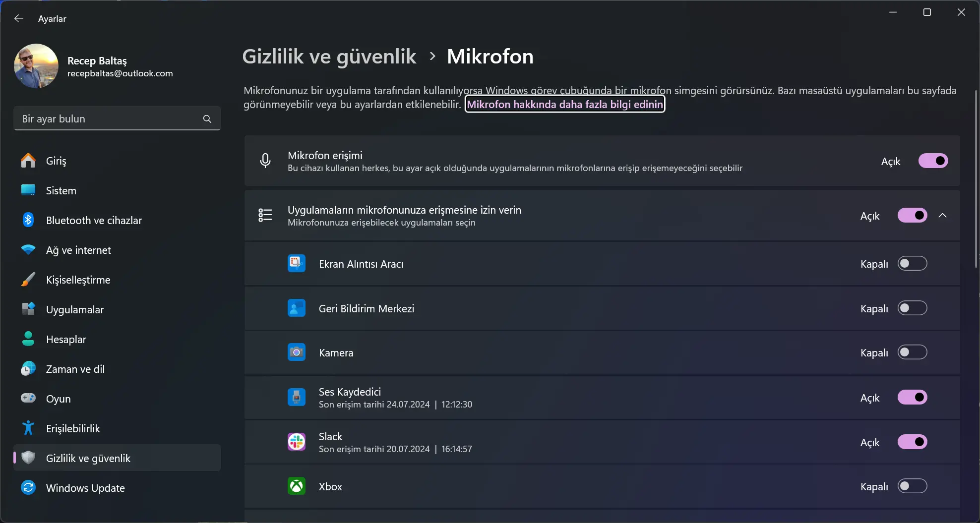Click the Slack app icon
Viewport: 980px width, 523px height.
click(x=297, y=442)
